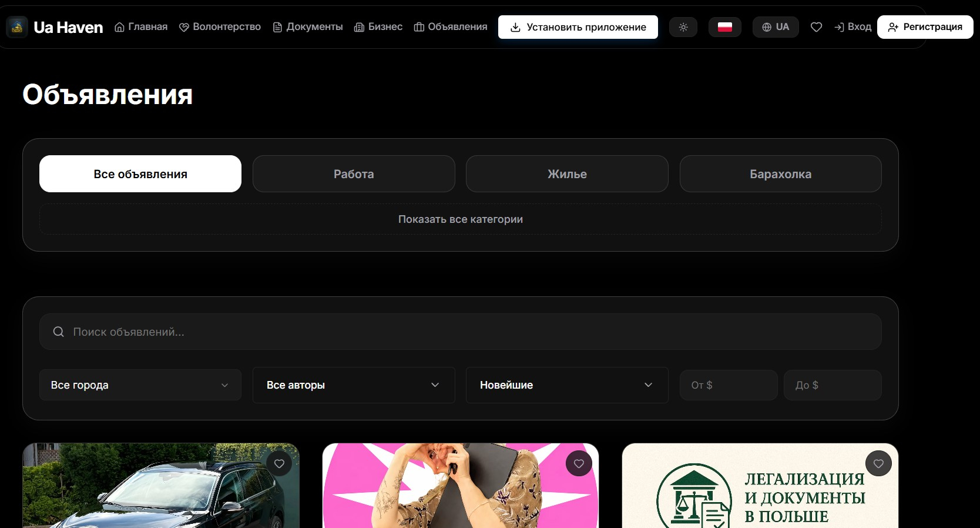Click the search magnifier icon

(58, 332)
